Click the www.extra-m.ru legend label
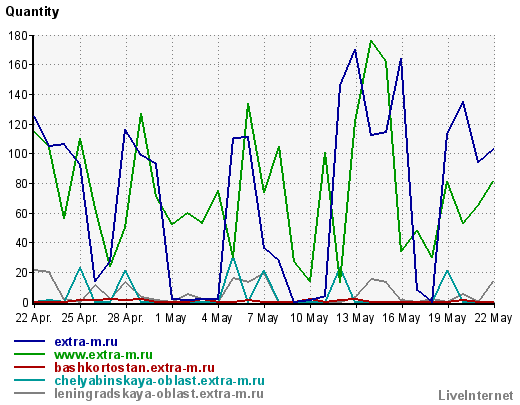The width and height of the screenshot is (520, 405). [x=103, y=355]
